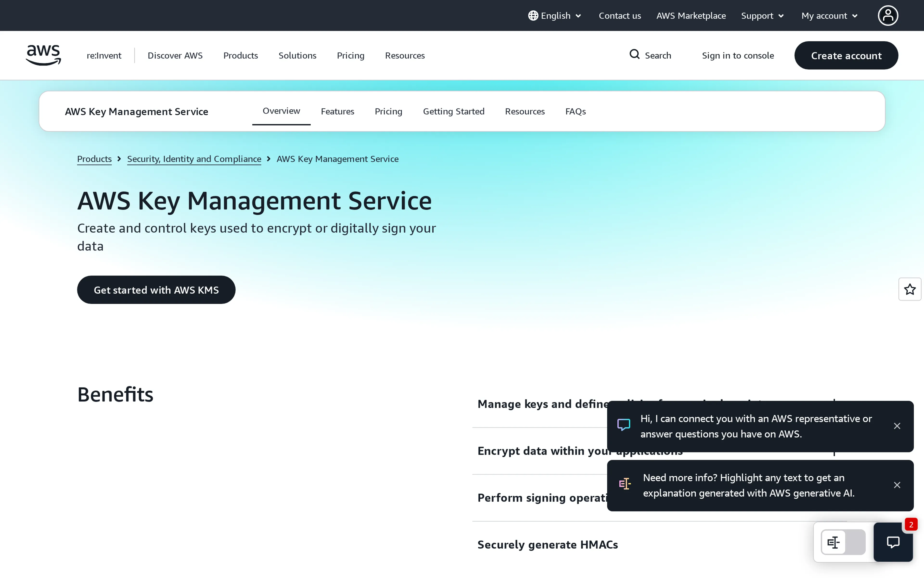Click Security, Identity and Compliance breadcrumb
This screenshot has width=924, height=578.
[194, 159]
